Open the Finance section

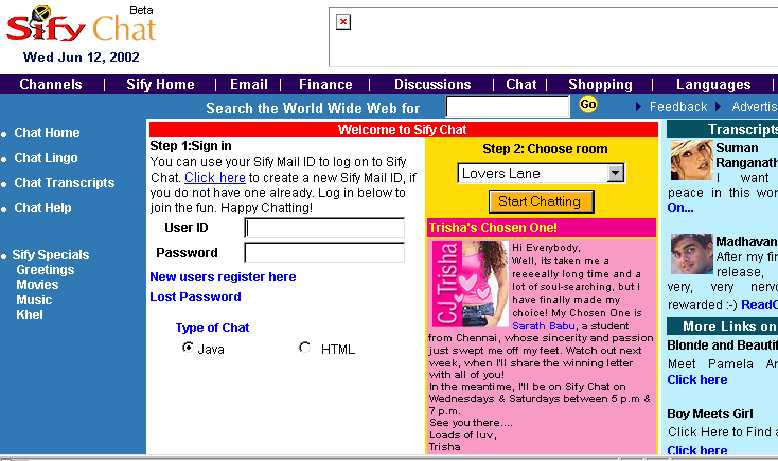325,84
